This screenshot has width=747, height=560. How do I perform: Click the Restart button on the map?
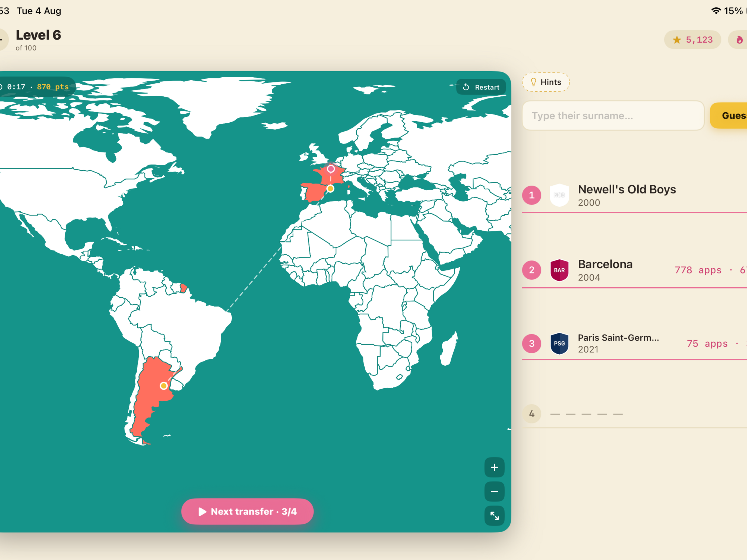[x=480, y=87]
